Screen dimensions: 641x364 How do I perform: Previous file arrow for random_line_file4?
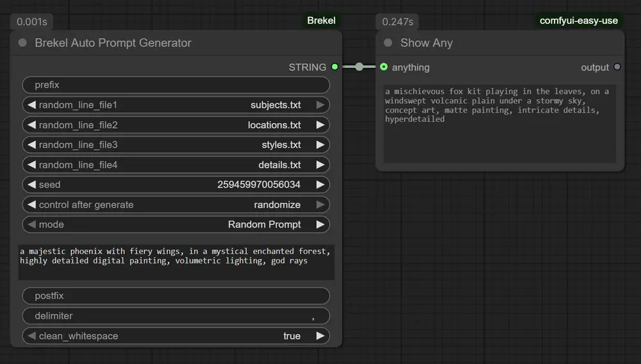(x=31, y=165)
